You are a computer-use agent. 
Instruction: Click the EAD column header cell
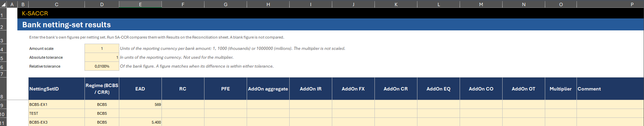140,89
